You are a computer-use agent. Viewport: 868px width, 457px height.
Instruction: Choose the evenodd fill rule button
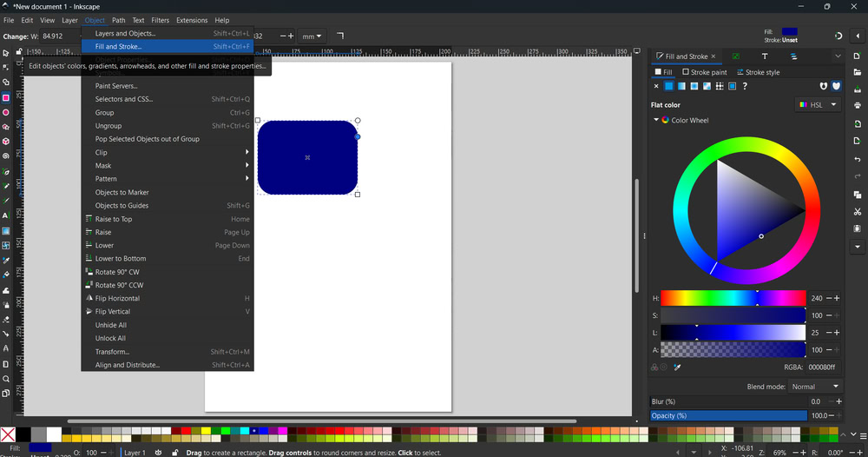tap(823, 86)
